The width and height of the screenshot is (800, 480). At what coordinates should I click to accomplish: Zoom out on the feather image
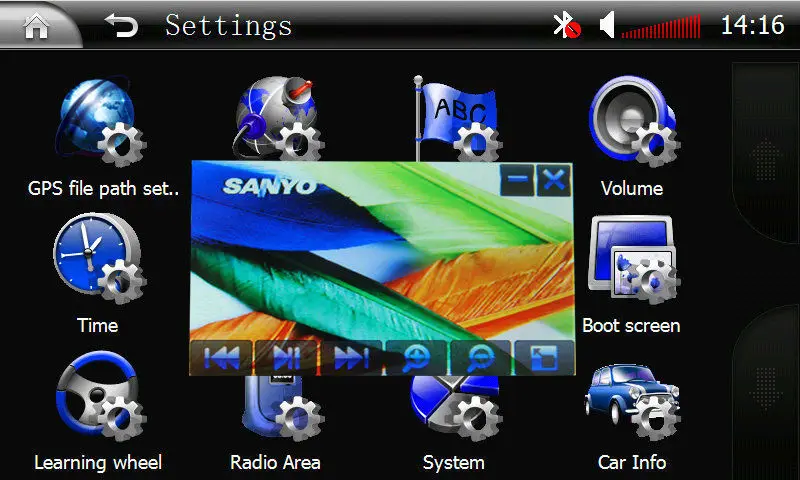481,358
